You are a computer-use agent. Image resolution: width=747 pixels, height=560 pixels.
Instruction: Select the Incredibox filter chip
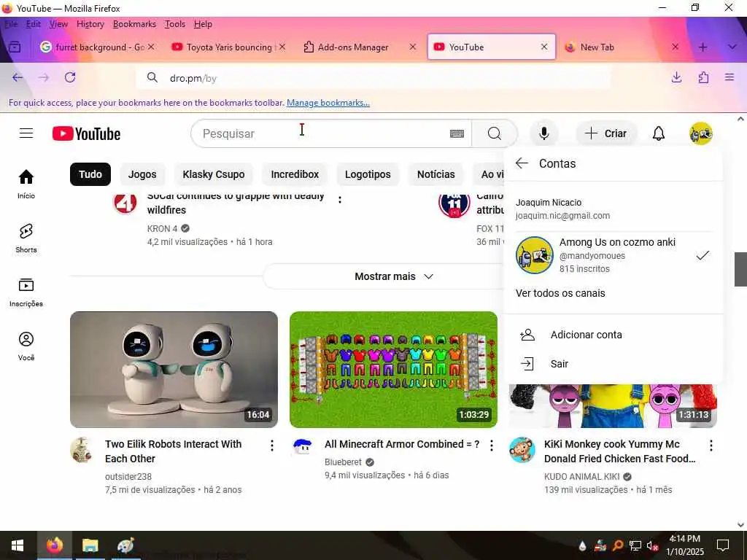(295, 174)
